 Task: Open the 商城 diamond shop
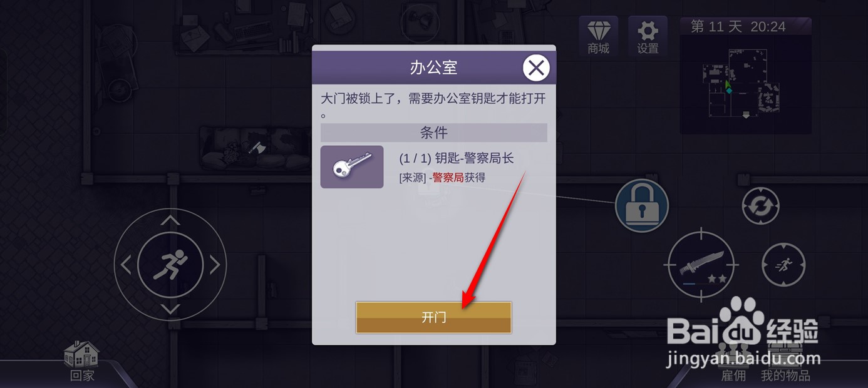pos(598,36)
